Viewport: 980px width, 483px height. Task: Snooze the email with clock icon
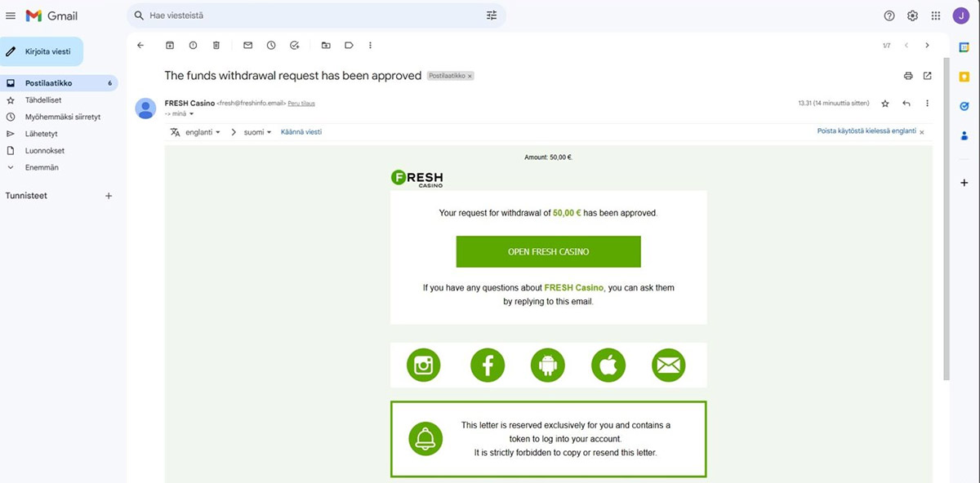click(271, 46)
